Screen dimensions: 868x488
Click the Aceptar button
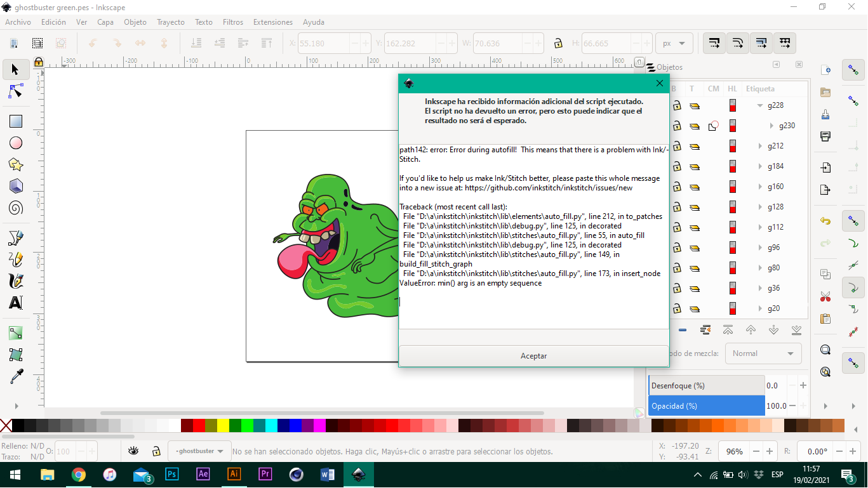(x=533, y=356)
